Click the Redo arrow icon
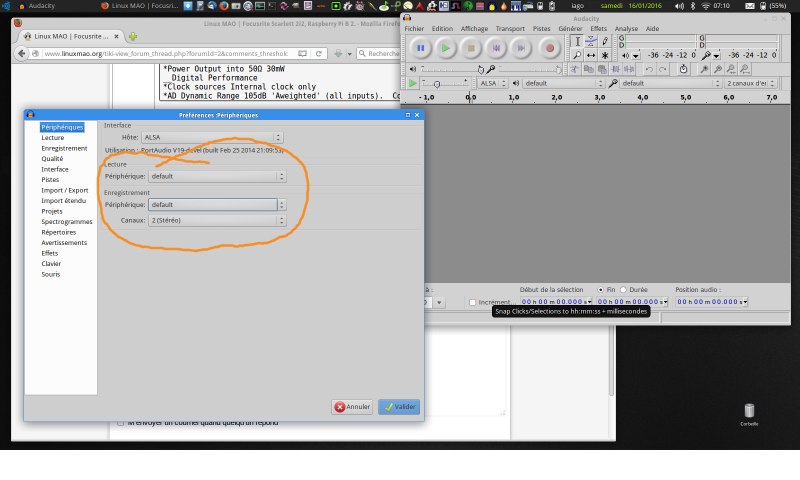This screenshot has width=800, height=480. click(x=663, y=69)
